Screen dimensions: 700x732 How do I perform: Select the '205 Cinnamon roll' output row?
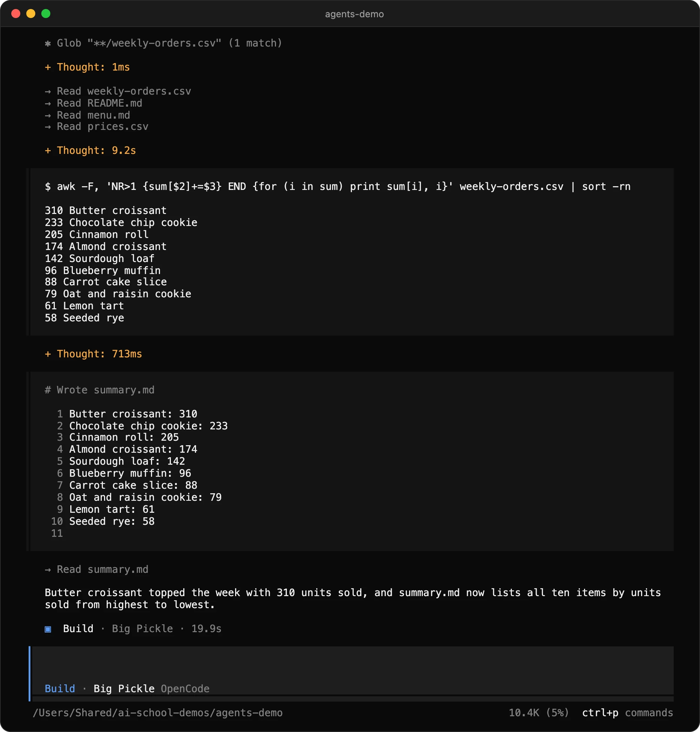(97, 235)
